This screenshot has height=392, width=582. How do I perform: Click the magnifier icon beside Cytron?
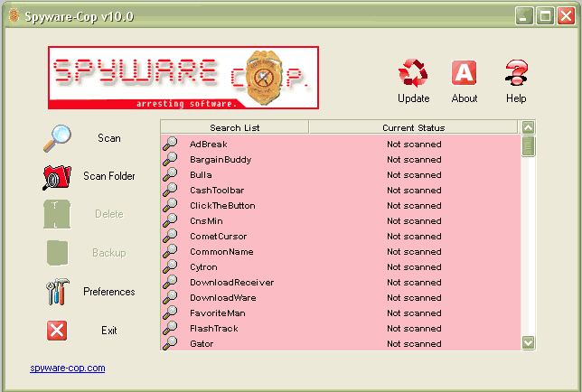point(170,266)
